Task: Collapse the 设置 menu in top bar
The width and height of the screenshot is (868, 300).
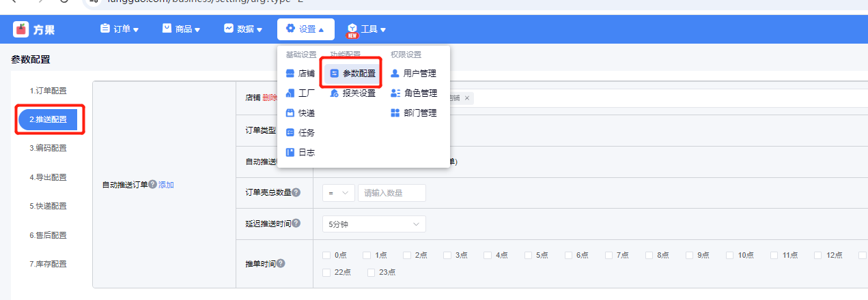Action: pyautogui.click(x=305, y=29)
